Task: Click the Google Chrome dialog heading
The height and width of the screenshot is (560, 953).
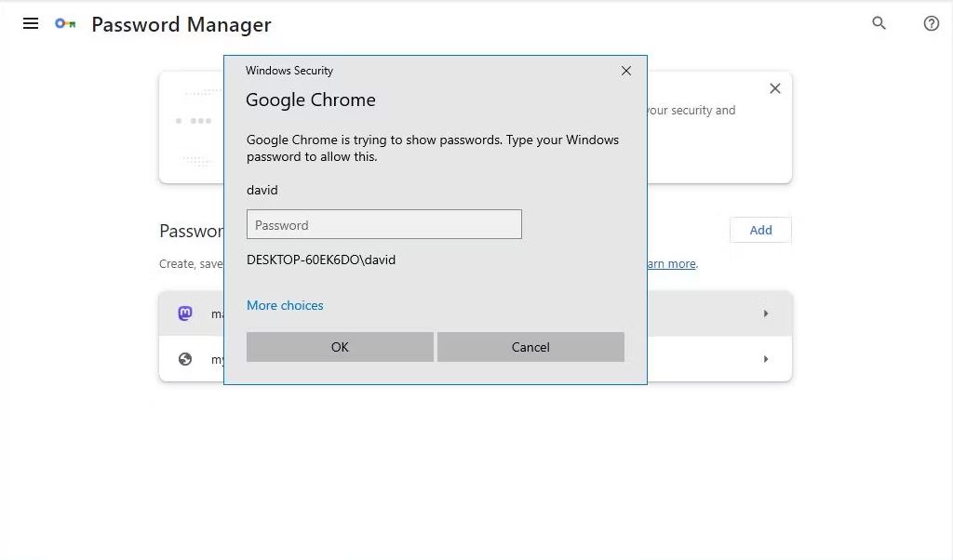Action: tap(311, 100)
